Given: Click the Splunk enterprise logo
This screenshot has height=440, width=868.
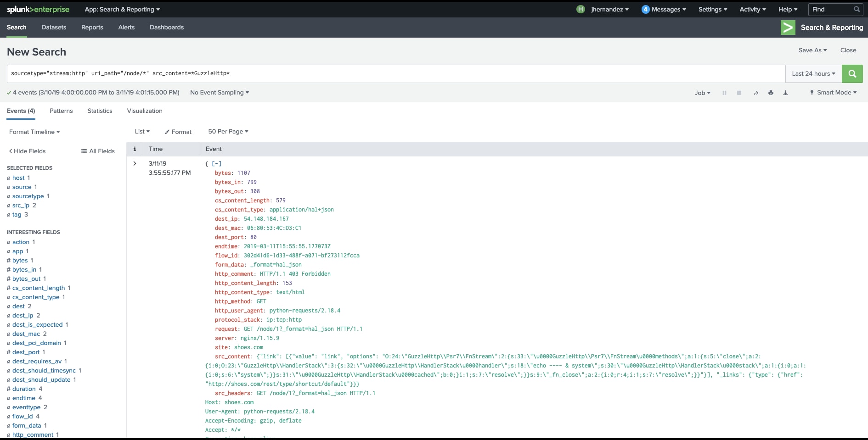Looking at the screenshot, I should click(x=38, y=9).
